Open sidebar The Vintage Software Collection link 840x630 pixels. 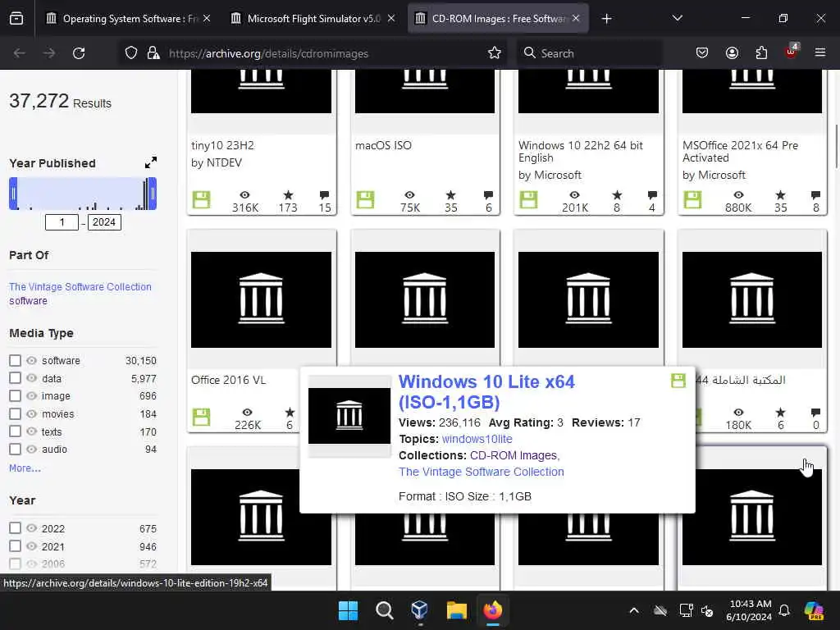point(80,286)
